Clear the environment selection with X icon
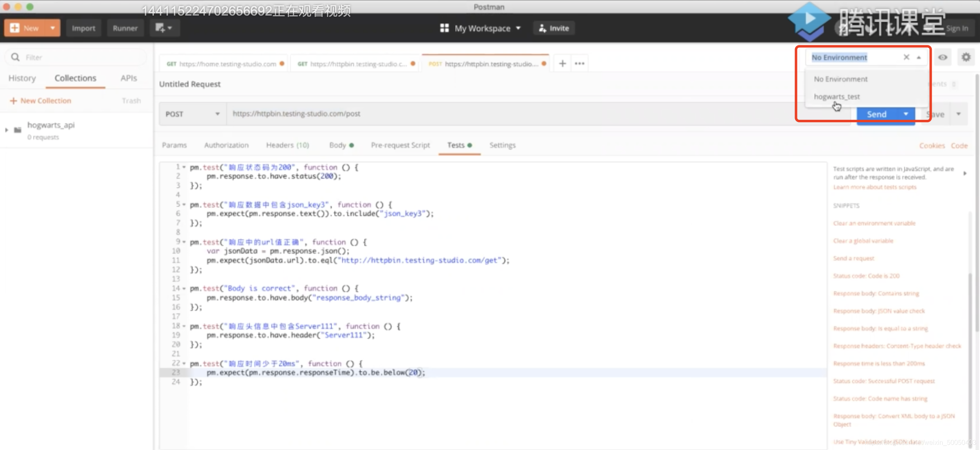The width and height of the screenshot is (980, 450). pyautogui.click(x=906, y=57)
